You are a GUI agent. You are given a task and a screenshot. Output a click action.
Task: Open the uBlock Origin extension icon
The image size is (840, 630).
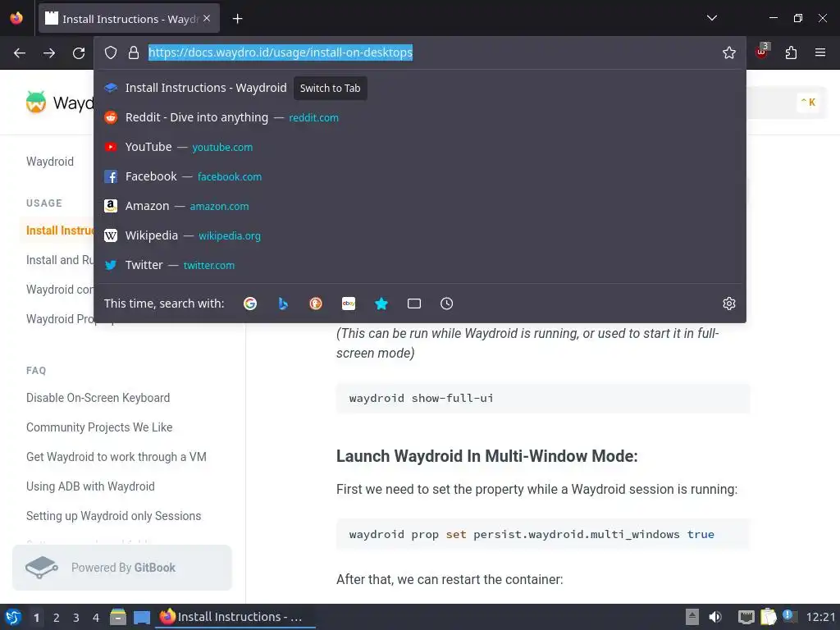click(x=761, y=52)
